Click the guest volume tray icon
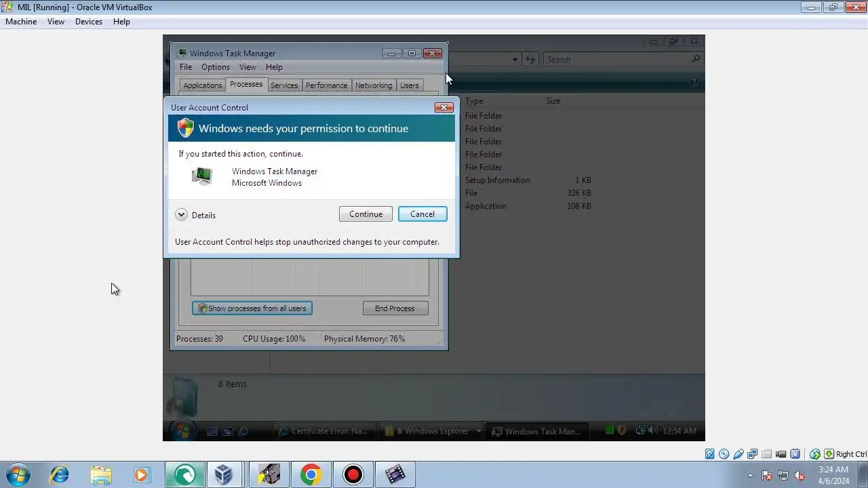868x488 pixels. [x=652, y=430]
